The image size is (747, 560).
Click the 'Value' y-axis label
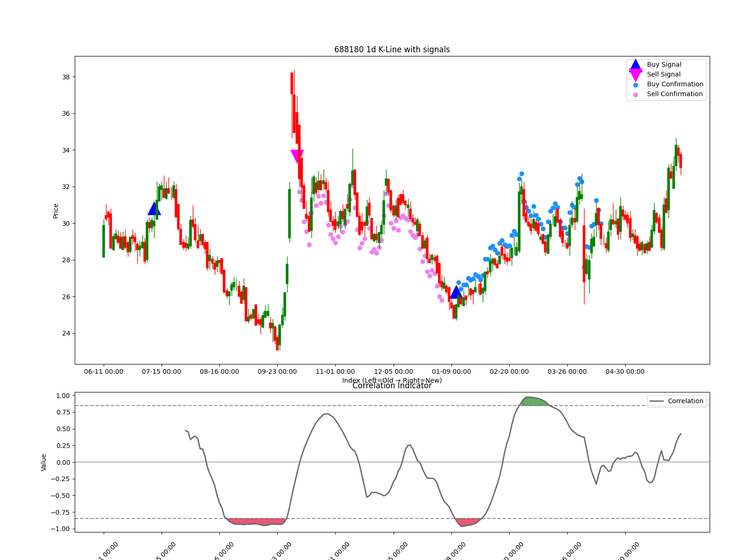44,462
